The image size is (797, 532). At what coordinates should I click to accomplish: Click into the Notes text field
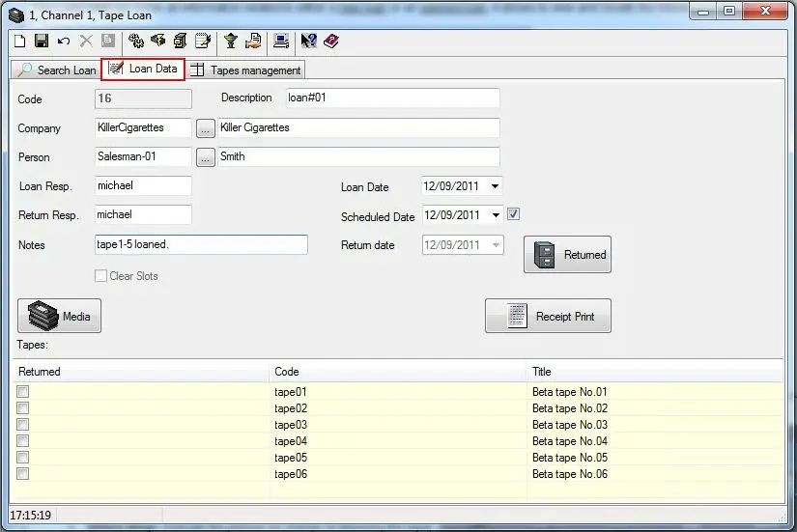click(x=201, y=245)
